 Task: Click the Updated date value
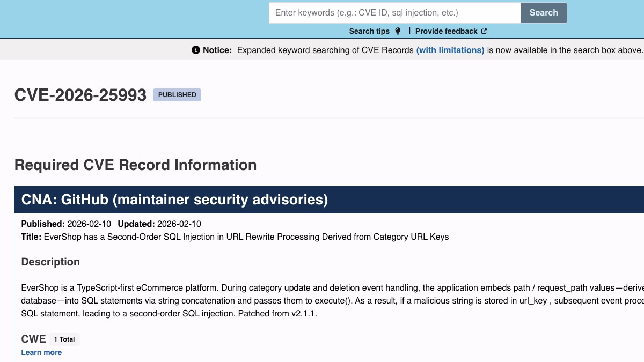(x=179, y=224)
